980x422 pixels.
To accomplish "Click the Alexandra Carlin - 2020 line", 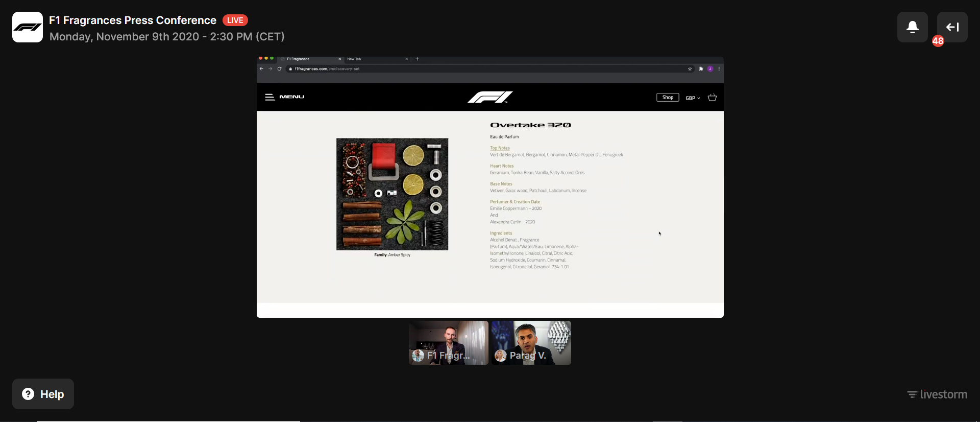I will (512, 222).
